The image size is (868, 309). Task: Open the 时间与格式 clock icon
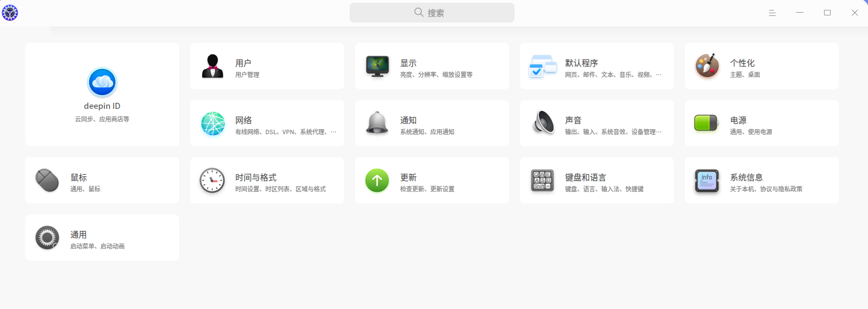pyautogui.click(x=212, y=180)
